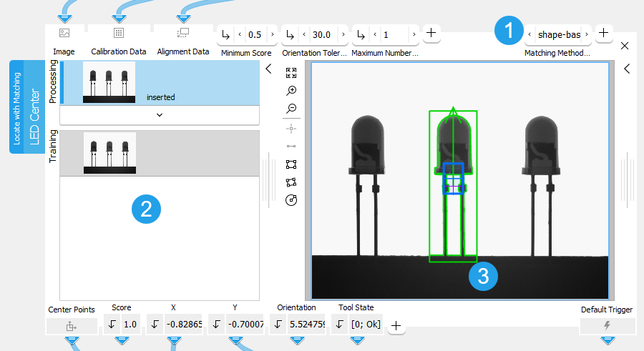Select the rotated rectangle region tool
Viewport: 644px width, 351px height.
[x=291, y=182]
